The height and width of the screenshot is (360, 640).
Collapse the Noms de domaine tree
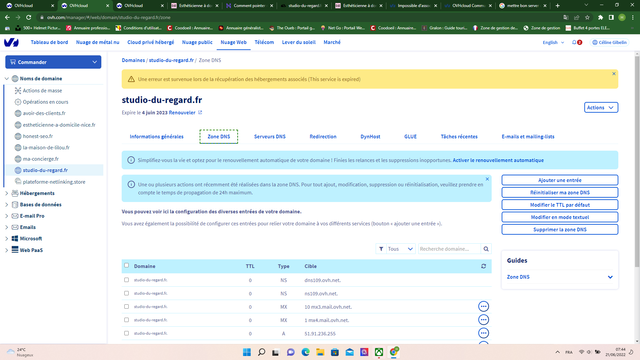(x=7, y=79)
